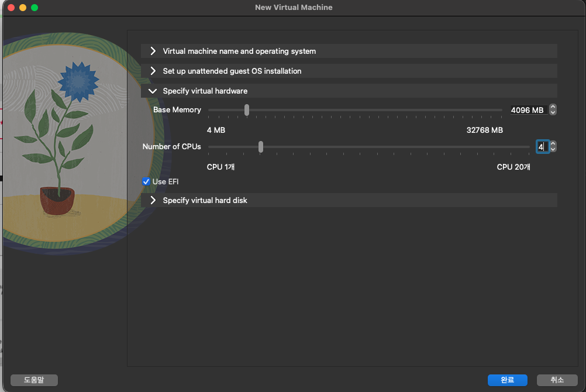This screenshot has height=392, width=586.
Task: Click the 취소 (Cancel) button
Action: click(x=557, y=380)
